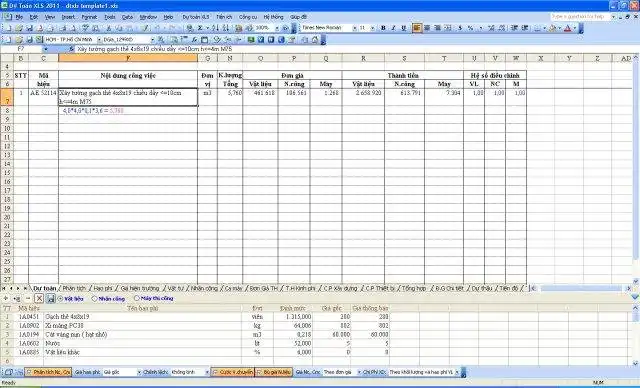Image resolution: width=640 pixels, height=388 pixels.
Task: Open the Dự toán XLS menu
Action: pyautogui.click(x=196, y=17)
